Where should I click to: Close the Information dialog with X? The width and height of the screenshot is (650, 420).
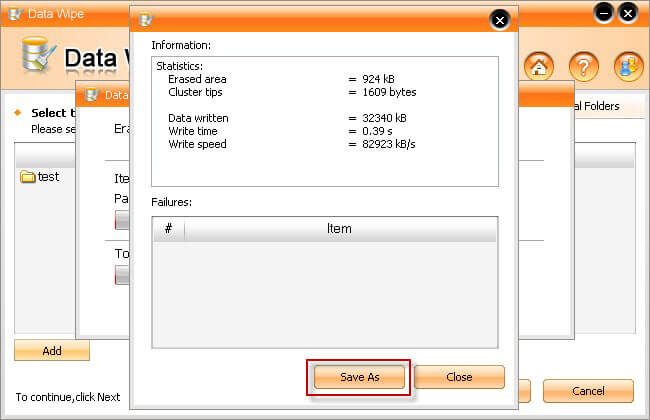coord(500,20)
